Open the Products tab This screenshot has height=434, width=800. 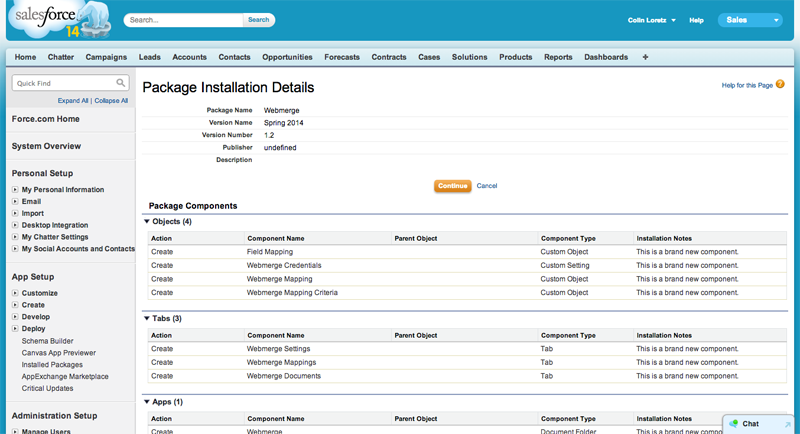pyautogui.click(x=515, y=57)
